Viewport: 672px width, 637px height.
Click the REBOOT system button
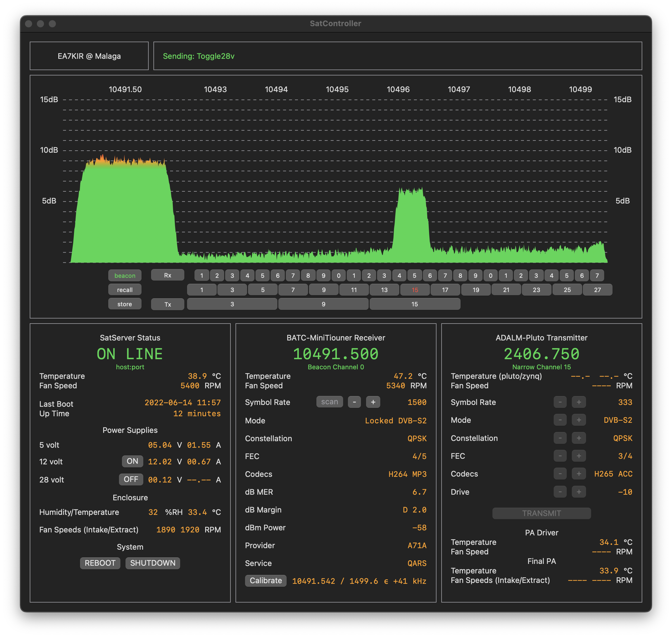[100, 563]
